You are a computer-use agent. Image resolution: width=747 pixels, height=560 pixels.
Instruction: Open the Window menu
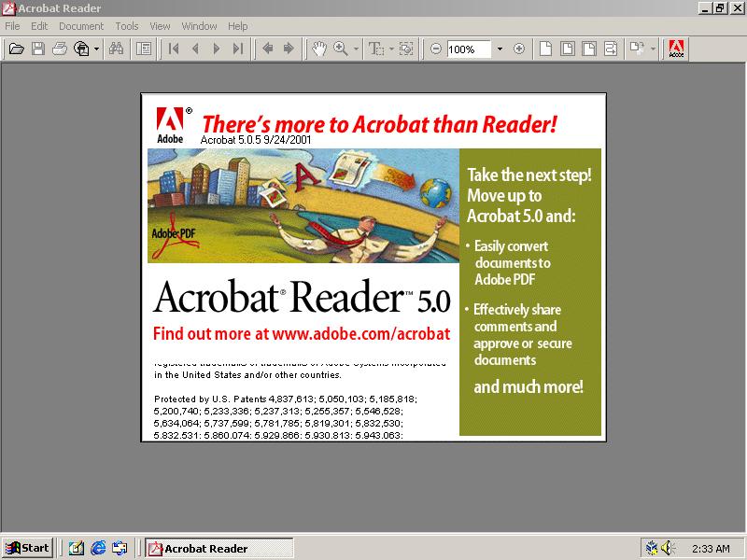(x=199, y=26)
